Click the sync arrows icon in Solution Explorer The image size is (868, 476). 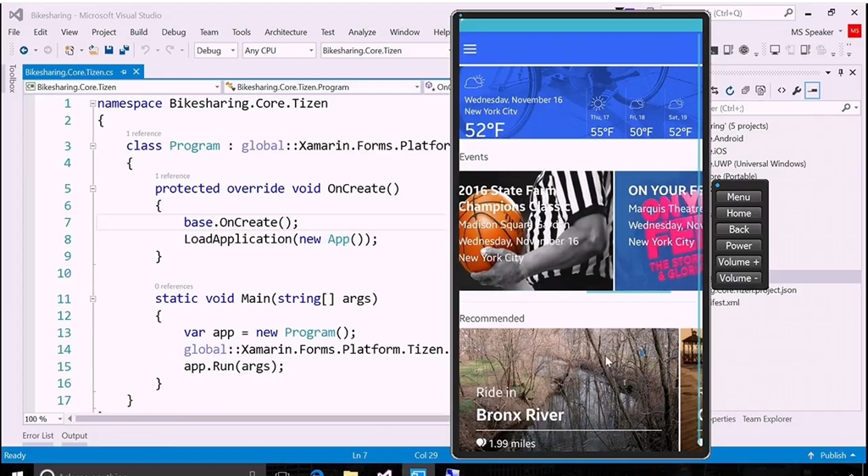click(x=715, y=90)
